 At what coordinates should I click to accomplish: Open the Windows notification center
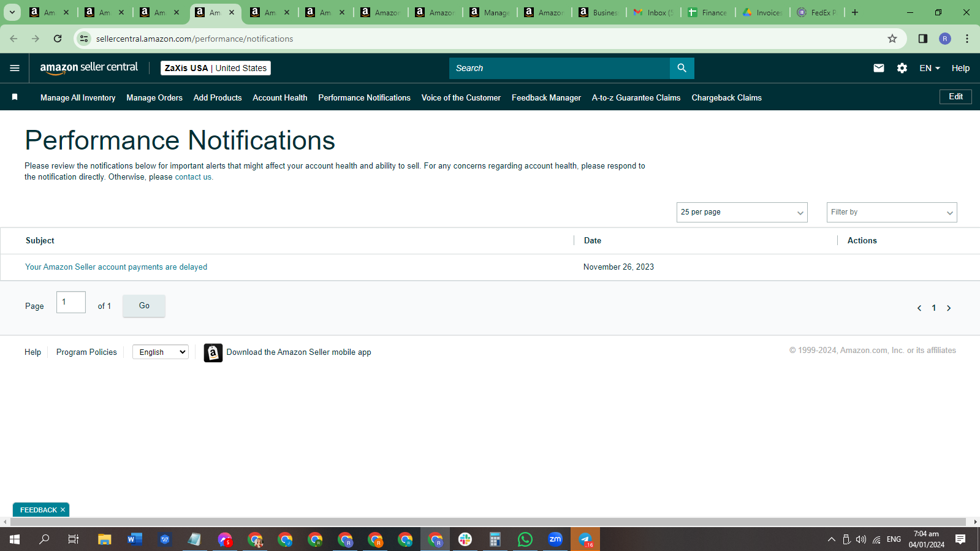click(960, 539)
